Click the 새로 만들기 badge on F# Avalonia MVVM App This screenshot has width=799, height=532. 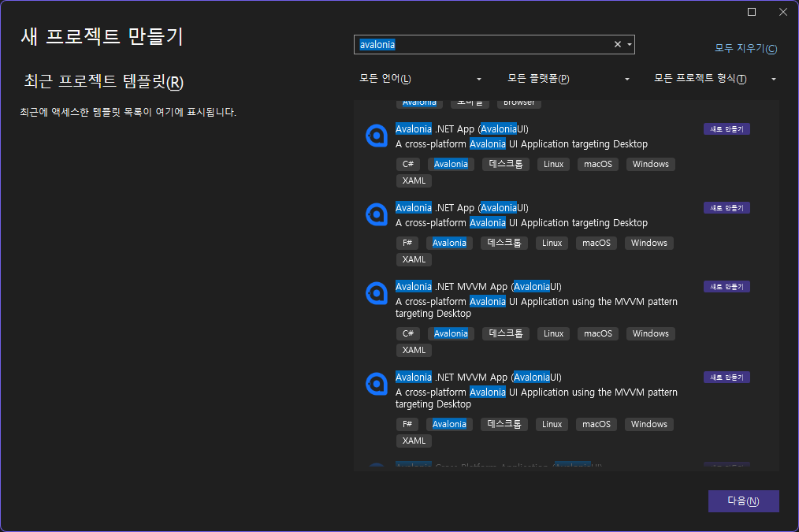point(727,378)
